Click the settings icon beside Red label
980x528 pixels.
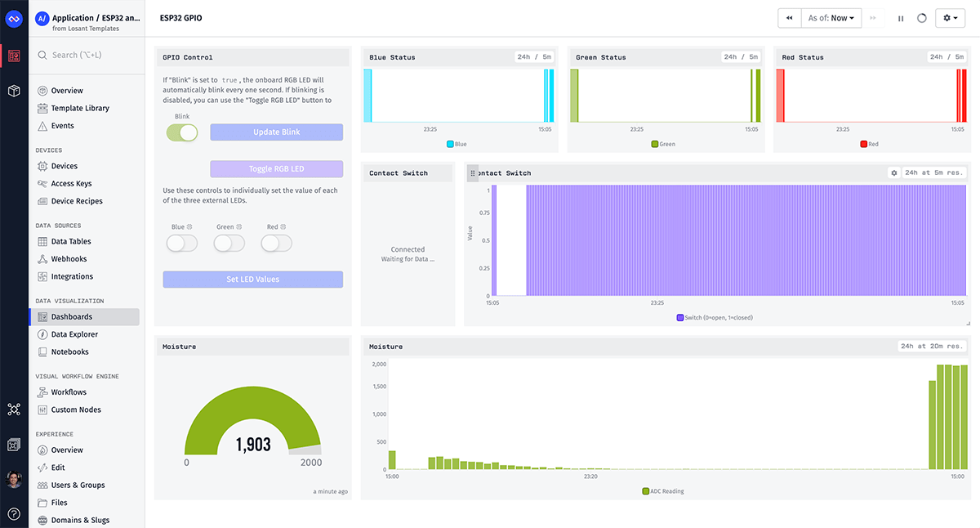(283, 226)
